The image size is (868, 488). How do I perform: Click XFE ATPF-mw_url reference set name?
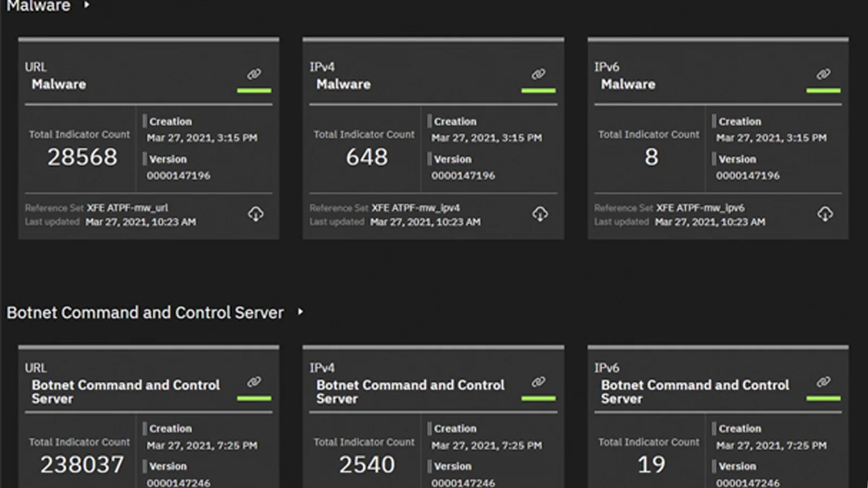(x=127, y=208)
